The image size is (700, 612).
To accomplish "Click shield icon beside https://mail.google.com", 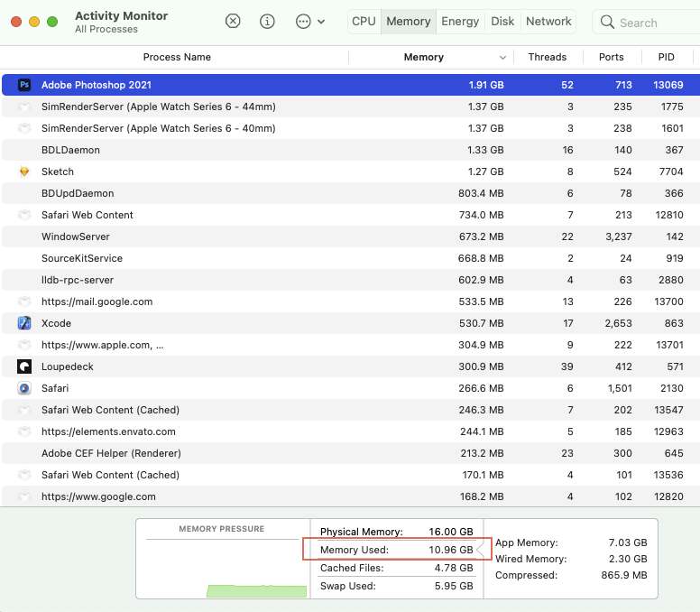I will [x=24, y=301].
